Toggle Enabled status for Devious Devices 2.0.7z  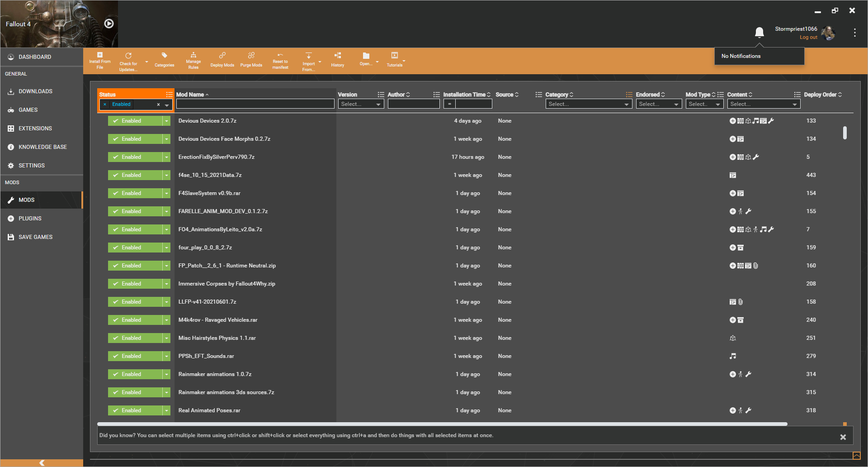(x=135, y=121)
